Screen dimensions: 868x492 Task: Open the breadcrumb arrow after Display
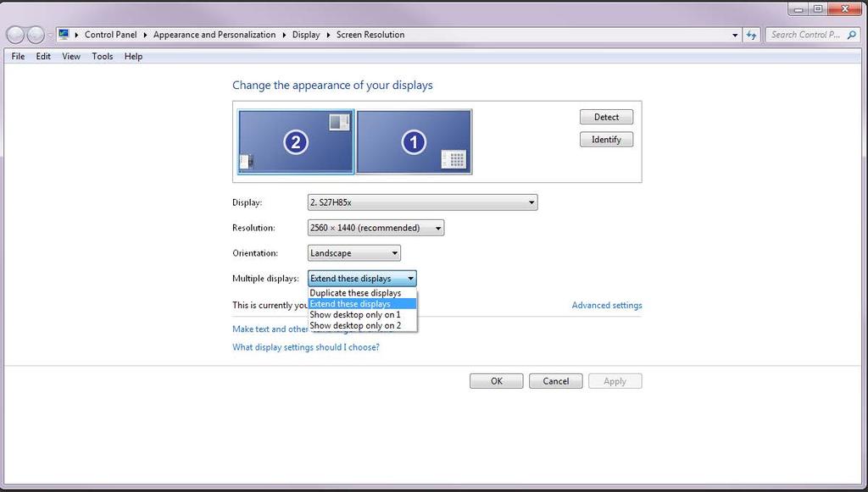[x=328, y=35]
